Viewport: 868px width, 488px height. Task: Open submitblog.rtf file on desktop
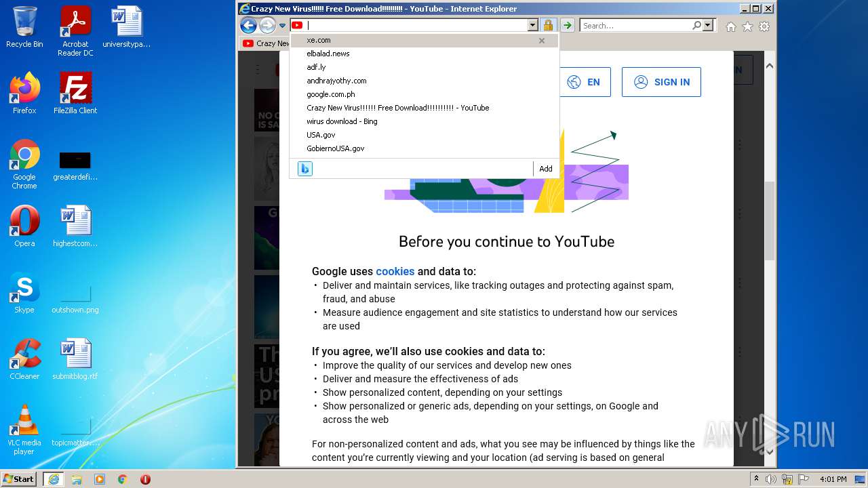[75, 359]
